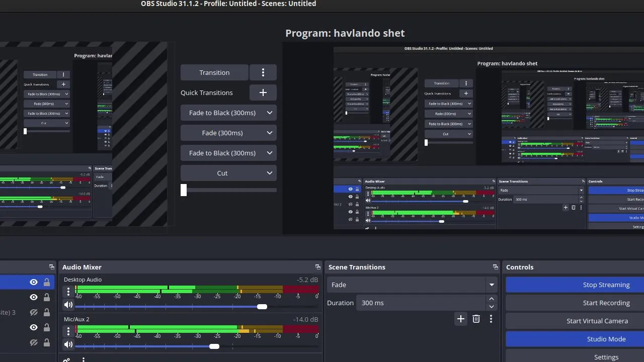Hide the highlighted source via eye icon

point(34,282)
